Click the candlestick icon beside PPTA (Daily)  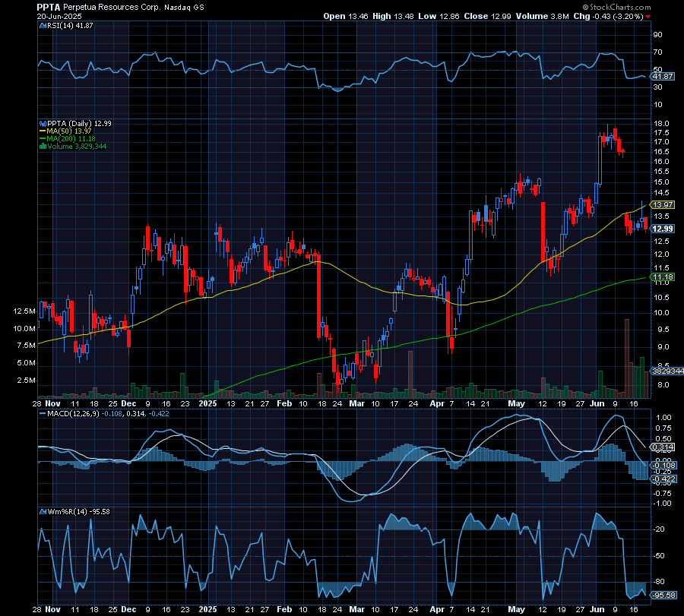[x=43, y=123]
